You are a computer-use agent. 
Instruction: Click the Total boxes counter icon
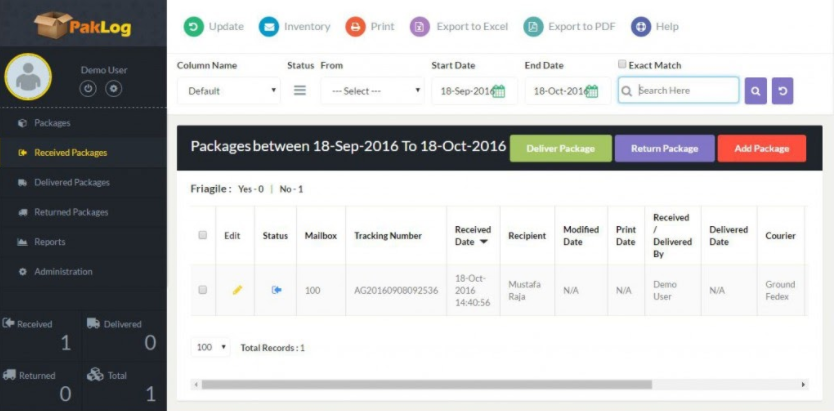click(95, 375)
